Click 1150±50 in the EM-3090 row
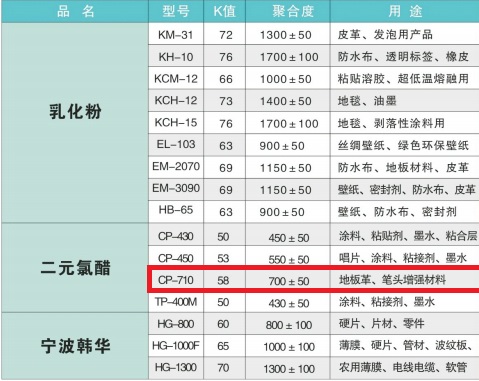The image size is (479, 381). [x=286, y=190]
